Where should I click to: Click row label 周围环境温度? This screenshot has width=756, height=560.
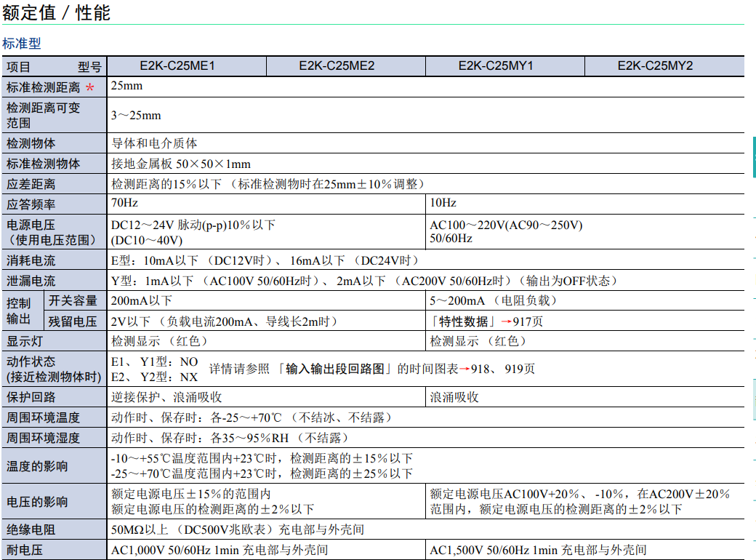tap(43, 417)
